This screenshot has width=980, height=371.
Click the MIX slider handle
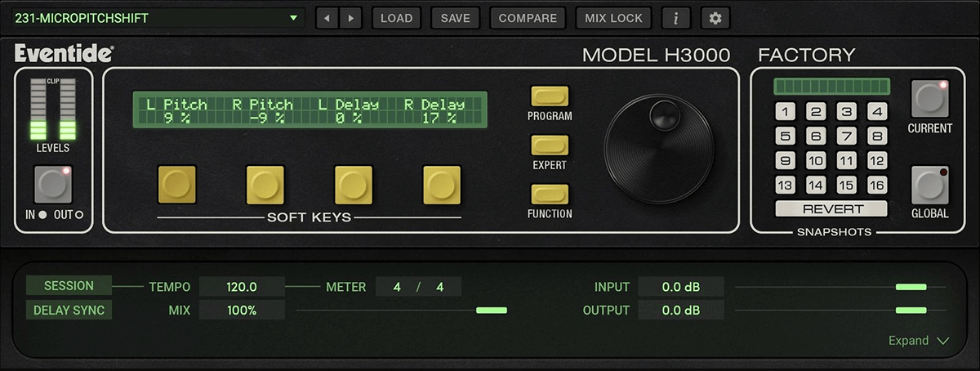coord(492,311)
